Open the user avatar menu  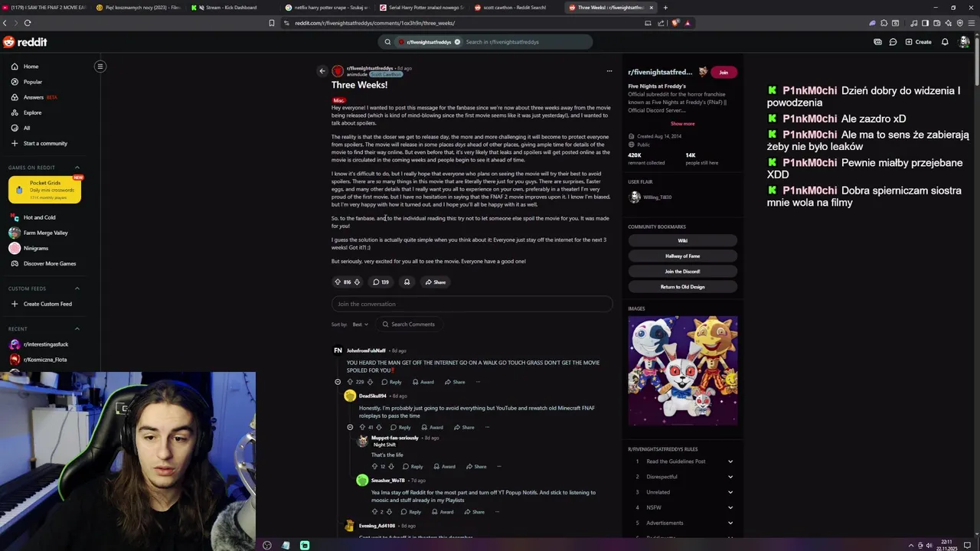point(964,42)
